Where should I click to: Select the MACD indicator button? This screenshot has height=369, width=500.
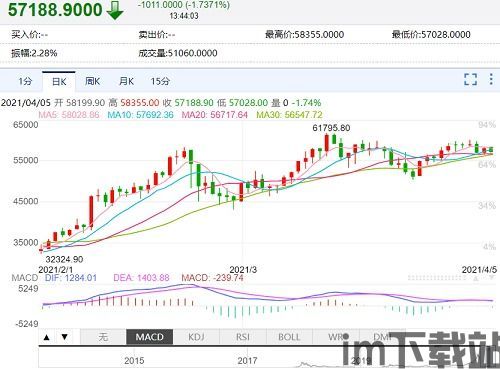[150, 337]
